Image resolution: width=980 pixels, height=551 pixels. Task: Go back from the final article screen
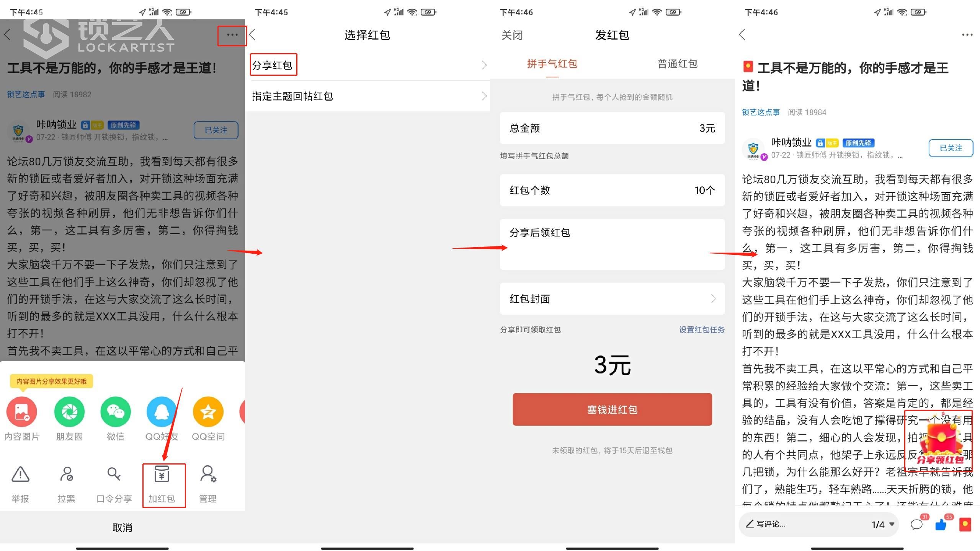tap(742, 35)
